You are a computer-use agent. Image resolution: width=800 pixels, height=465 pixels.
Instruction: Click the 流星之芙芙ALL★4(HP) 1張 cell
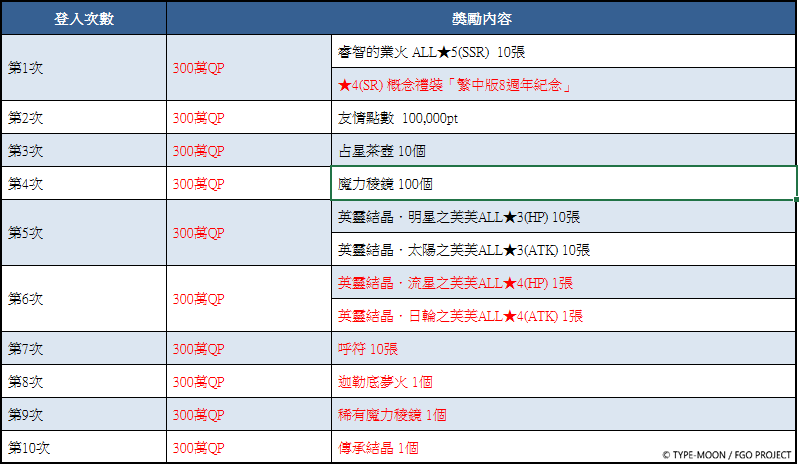pos(563,283)
